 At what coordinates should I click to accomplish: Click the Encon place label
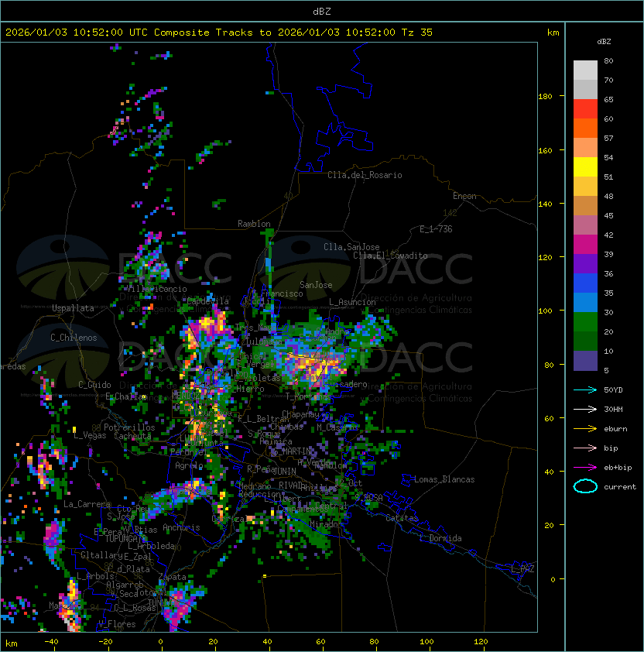click(464, 196)
